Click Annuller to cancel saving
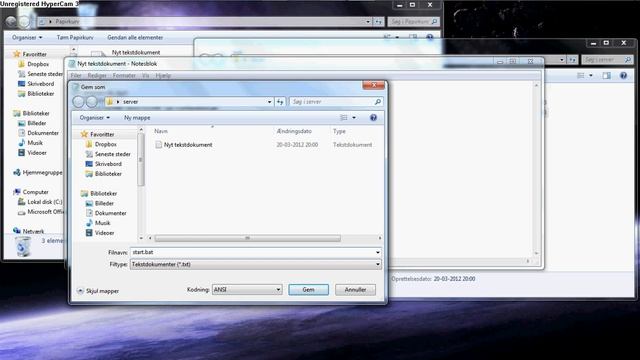640x360 pixels. pyautogui.click(x=355, y=290)
